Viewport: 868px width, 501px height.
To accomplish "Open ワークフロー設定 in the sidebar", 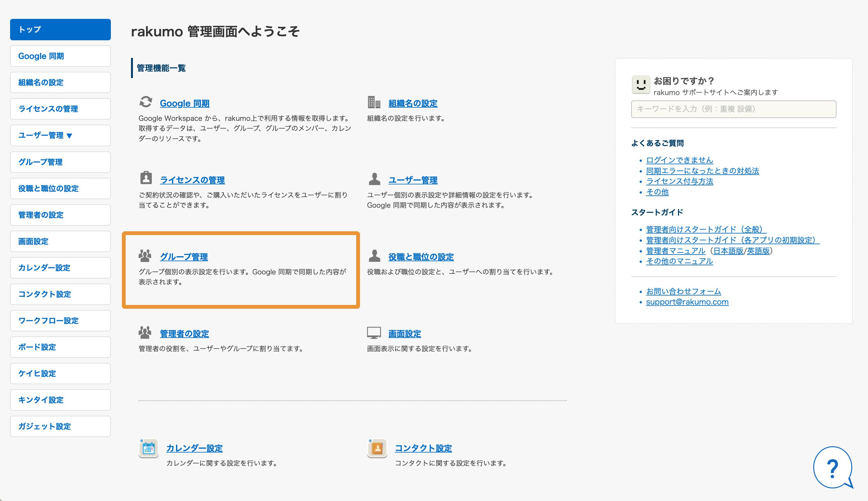I will pyautogui.click(x=60, y=321).
